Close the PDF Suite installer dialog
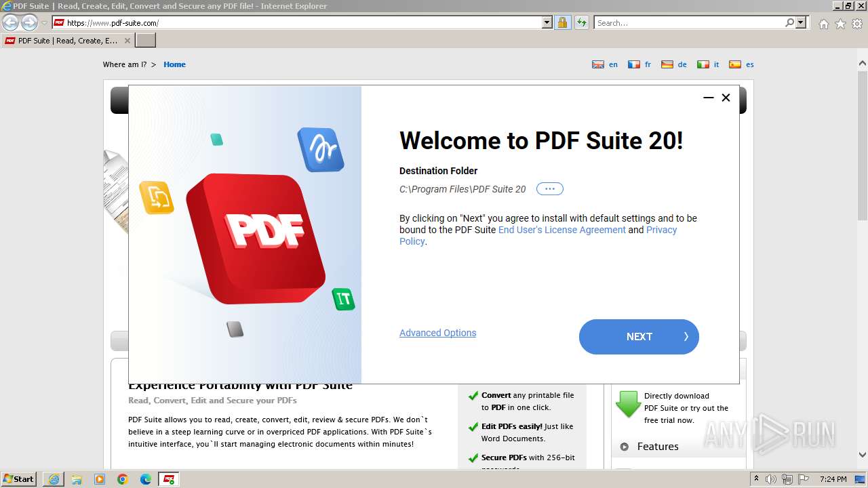 click(726, 98)
